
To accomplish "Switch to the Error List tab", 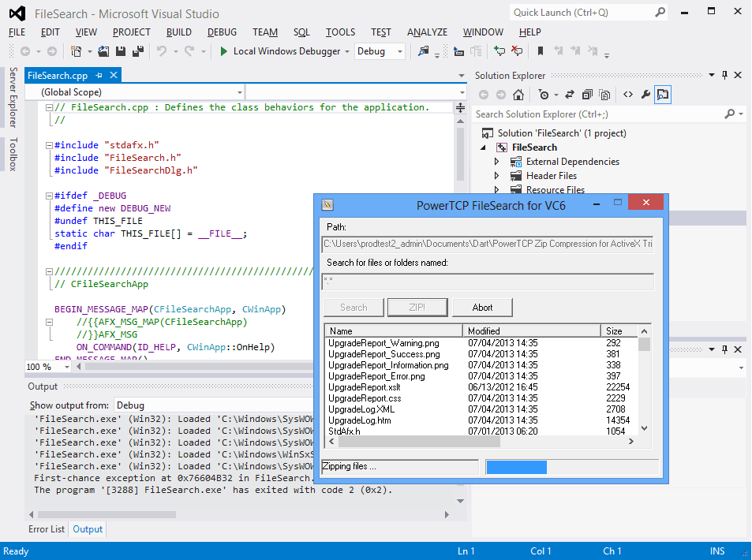I will pyautogui.click(x=47, y=528).
